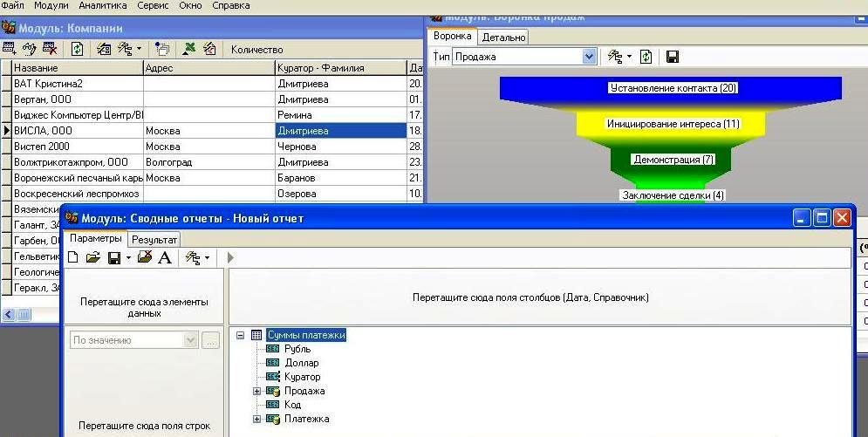Open the Аналитика menu

tap(103, 5)
